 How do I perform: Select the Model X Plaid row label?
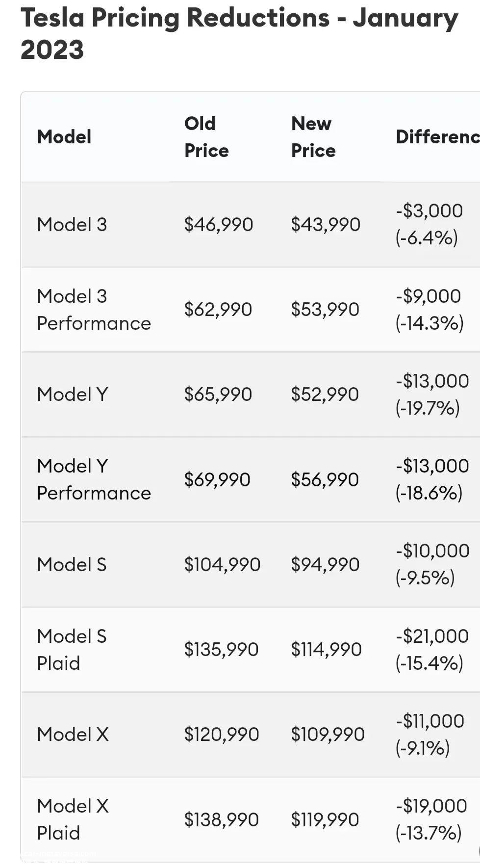point(73,819)
